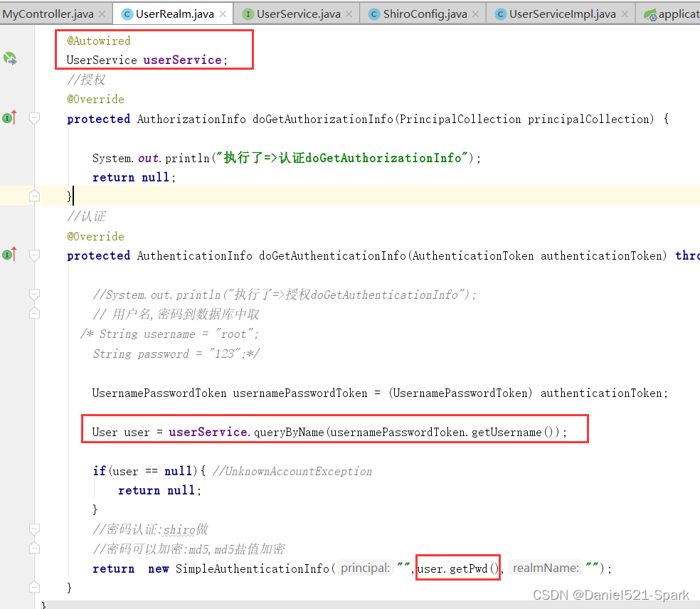Image resolution: width=700 pixels, height=609 pixels.
Task: Click the fold end marker at the 用户名 comment
Action: pyautogui.click(x=34, y=314)
